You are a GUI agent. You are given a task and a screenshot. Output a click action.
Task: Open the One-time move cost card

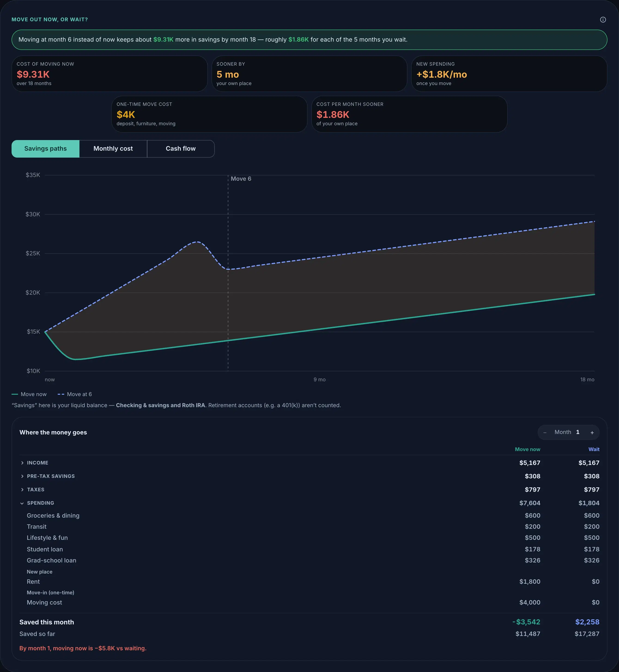tap(209, 114)
